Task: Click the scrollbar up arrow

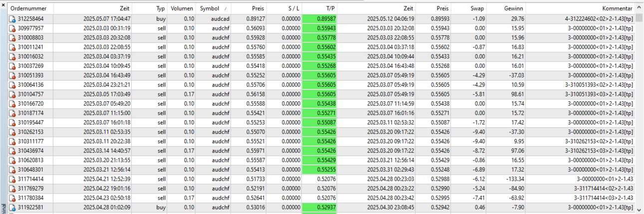Action: pos(640,8)
